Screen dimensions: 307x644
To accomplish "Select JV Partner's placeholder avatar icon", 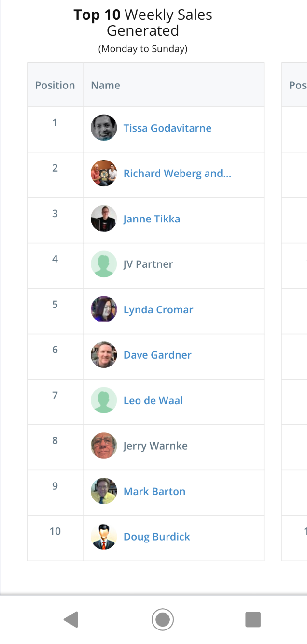I will coord(104,264).
